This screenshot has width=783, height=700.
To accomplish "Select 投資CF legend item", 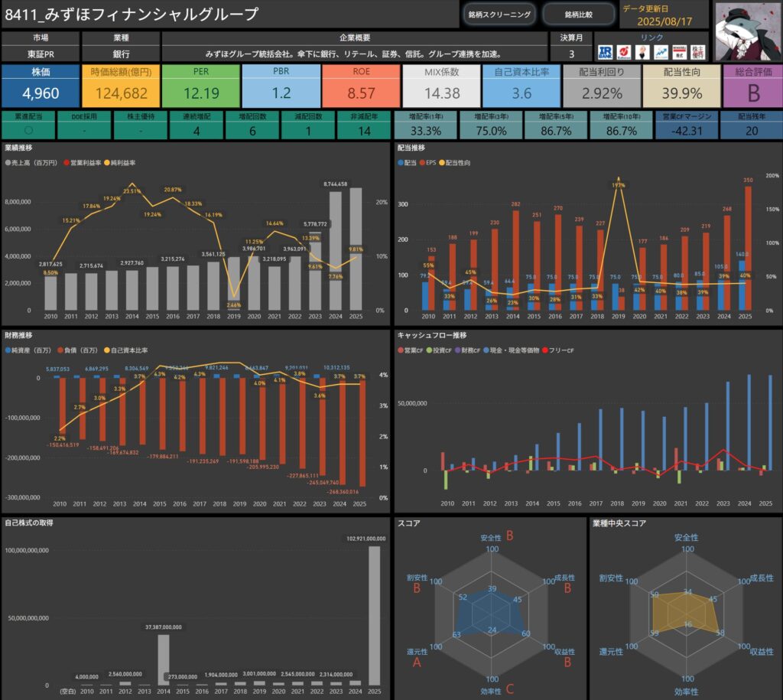I will pyautogui.click(x=440, y=350).
